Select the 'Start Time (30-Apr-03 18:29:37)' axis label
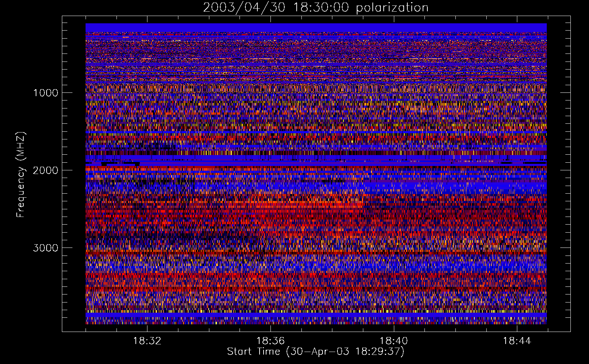589x364 pixels. pyautogui.click(x=316, y=352)
